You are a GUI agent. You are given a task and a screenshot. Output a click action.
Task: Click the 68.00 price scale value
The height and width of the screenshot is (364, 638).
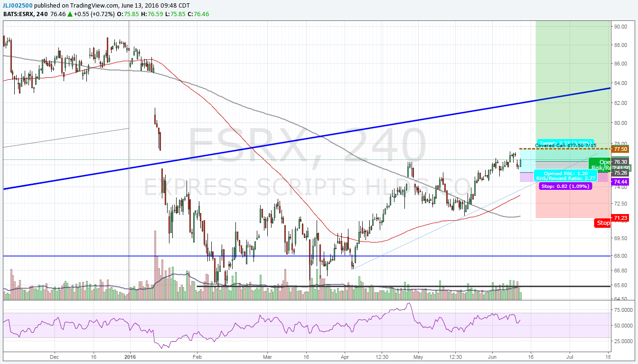[620, 256]
